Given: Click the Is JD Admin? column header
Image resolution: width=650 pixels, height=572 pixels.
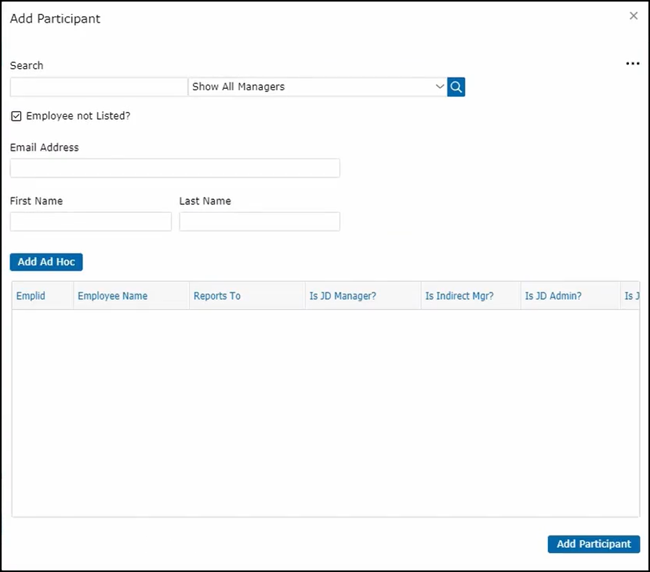Looking at the screenshot, I should [554, 296].
